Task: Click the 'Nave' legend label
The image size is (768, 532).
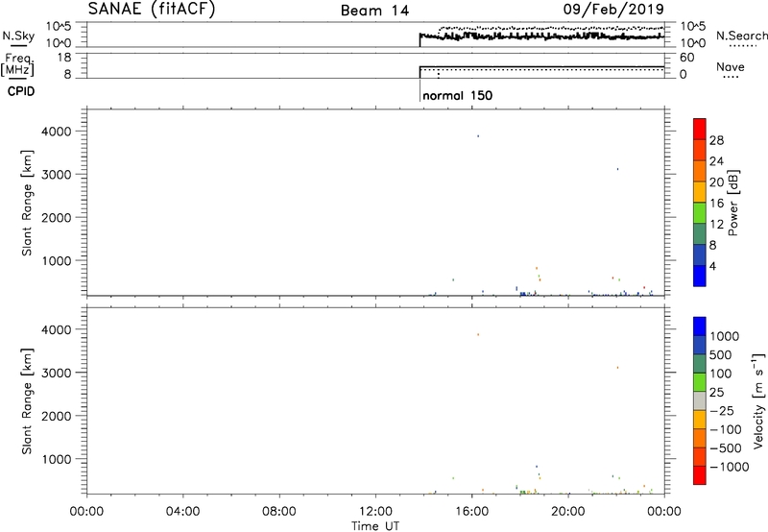Action: coord(731,67)
